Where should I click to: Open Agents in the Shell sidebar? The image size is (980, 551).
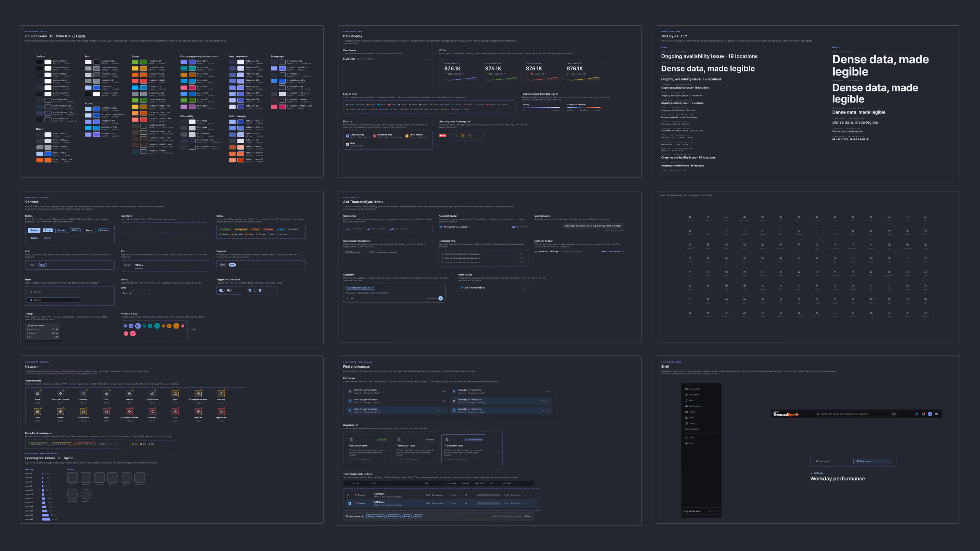[690, 412]
